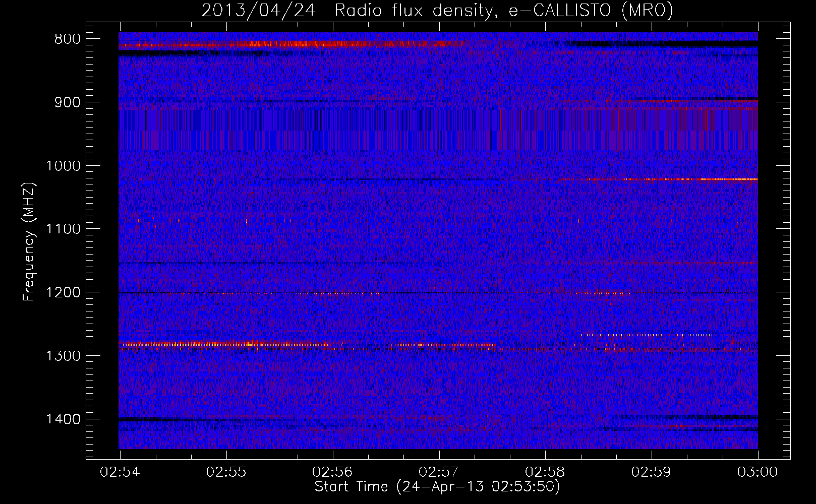Image resolution: width=816 pixels, height=504 pixels.
Task: Click the bright red emission band near 810 MHz
Action: tap(290, 44)
